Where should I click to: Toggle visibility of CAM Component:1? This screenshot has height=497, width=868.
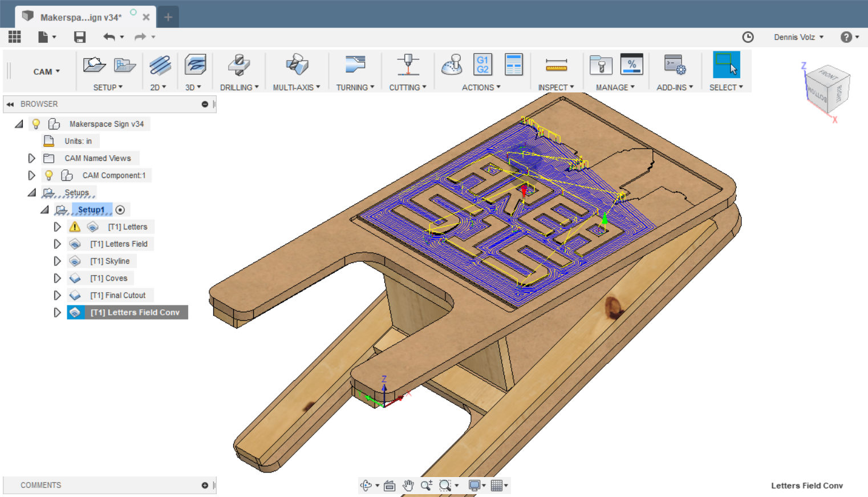click(x=49, y=175)
